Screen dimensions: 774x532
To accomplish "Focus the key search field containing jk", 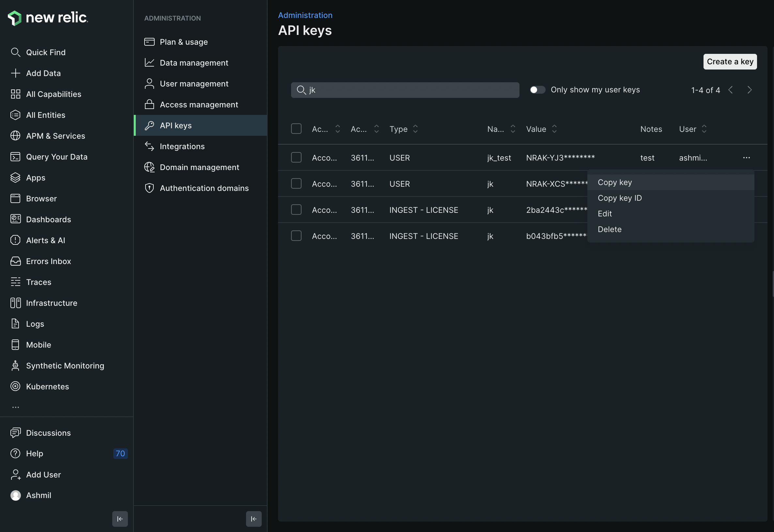I will pyautogui.click(x=405, y=90).
